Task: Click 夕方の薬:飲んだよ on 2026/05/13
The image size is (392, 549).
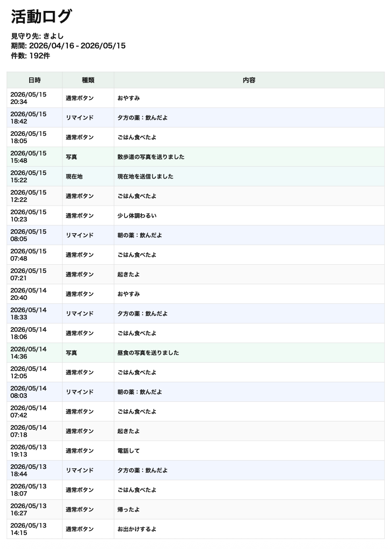Action: click(143, 470)
